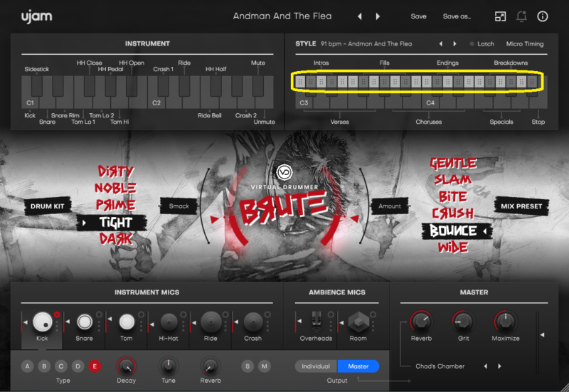Solo the channel with S button
The image size is (569, 392).
click(248, 366)
